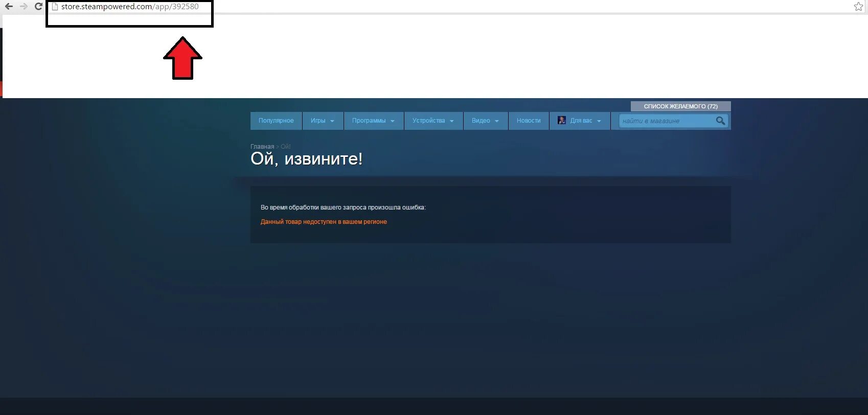
Task: Open СПИСОК ЖЕЛАЕМОГО (72) wishlist button
Action: click(x=680, y=106)
